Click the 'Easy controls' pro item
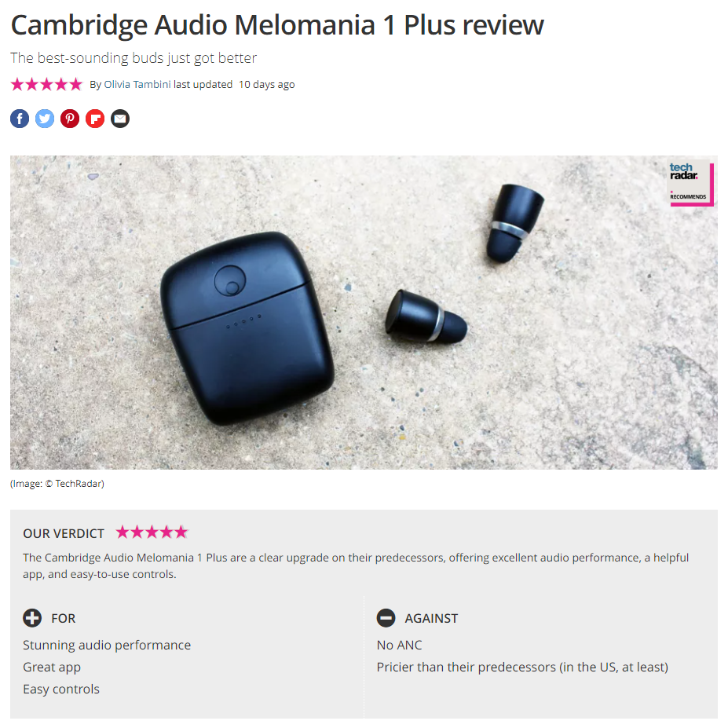The width and height of the screenshot is (728, 728). (61, 690)
